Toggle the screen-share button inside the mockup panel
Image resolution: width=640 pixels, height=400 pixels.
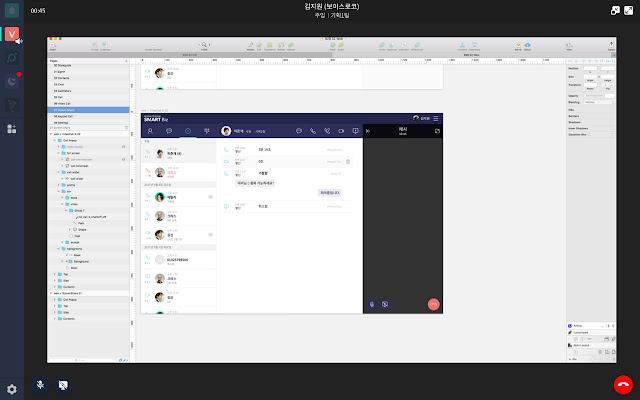pyautogui.click(x=384, y=304)
